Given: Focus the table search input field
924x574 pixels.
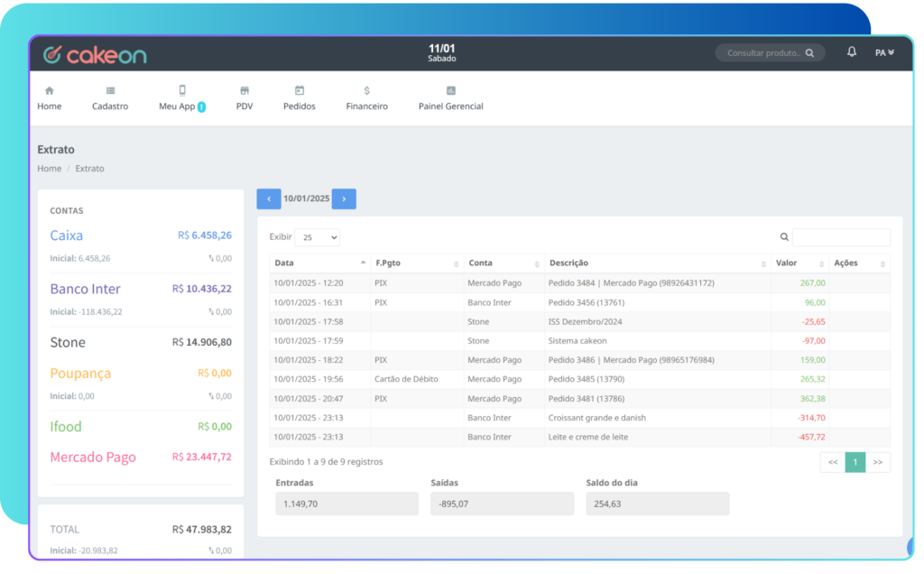Looking at the screenshot, I should point(841,236).
